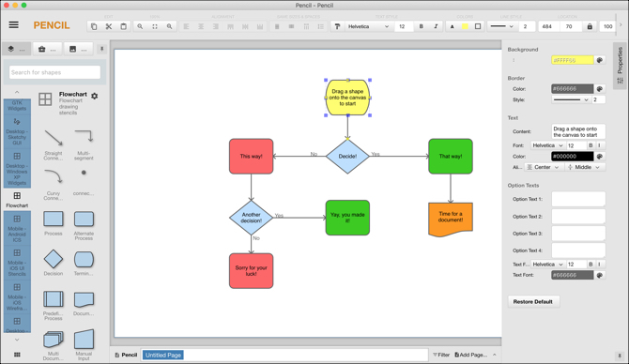
Task: Click the Search for shapes field
Action: pos(55,72)
